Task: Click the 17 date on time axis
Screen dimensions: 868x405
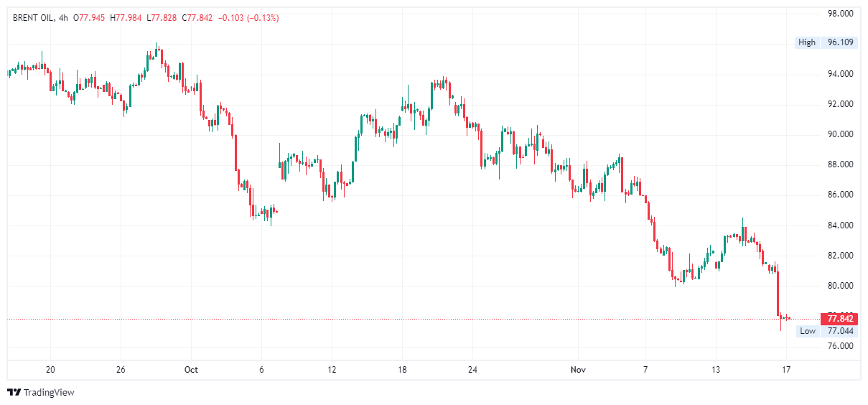Action: point(786,370)
